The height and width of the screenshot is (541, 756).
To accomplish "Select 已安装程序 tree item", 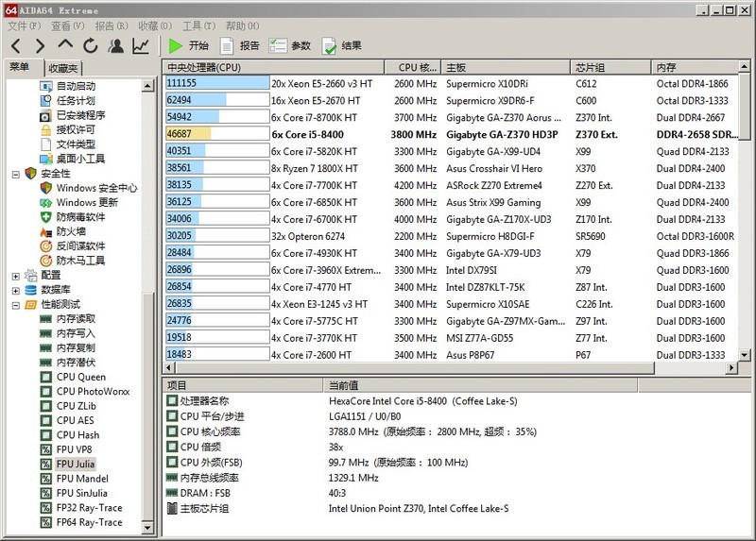I will [80, 115].
